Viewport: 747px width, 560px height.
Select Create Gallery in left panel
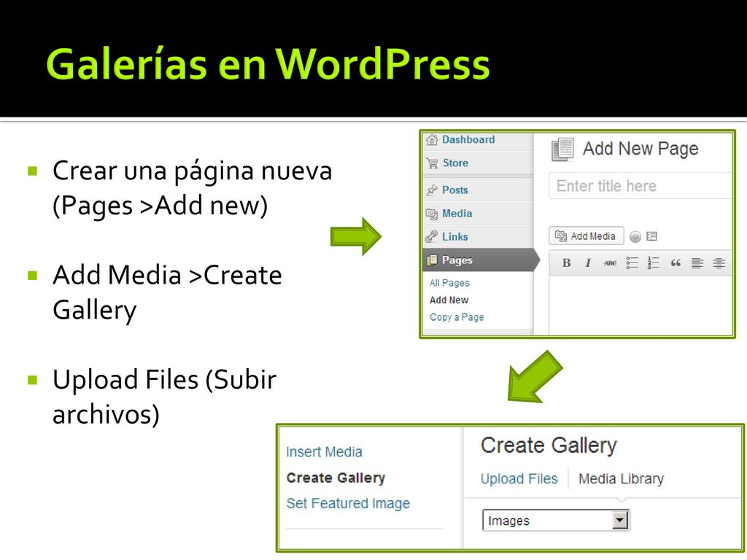point(336,477)
